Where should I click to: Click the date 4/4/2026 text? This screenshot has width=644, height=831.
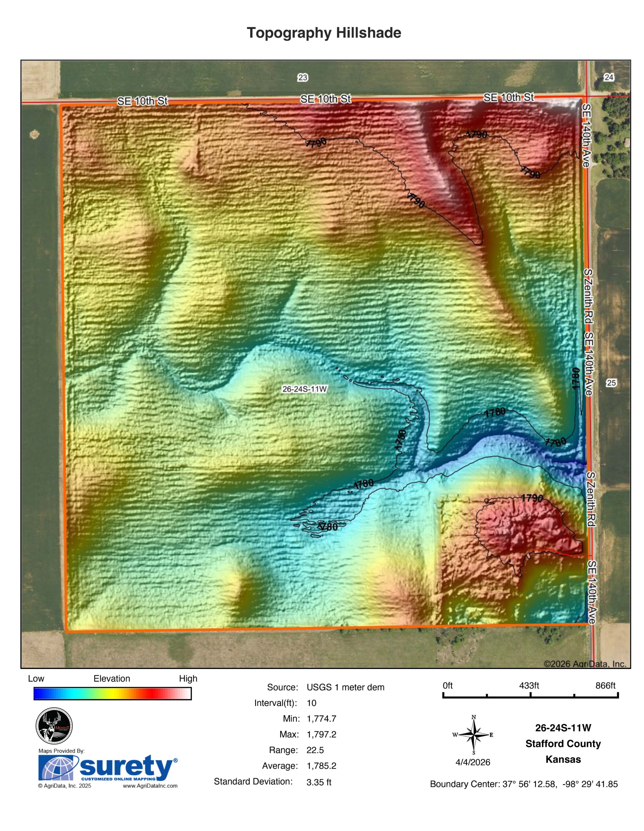473,762
